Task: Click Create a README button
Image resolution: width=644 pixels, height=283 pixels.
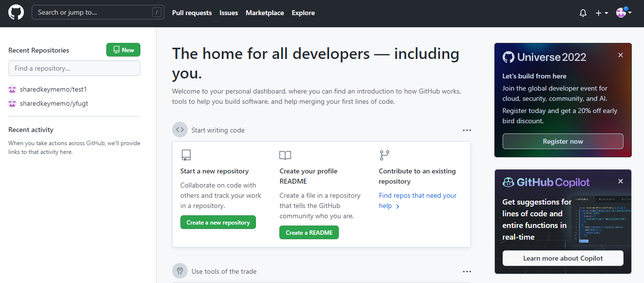Action: tap(309, 233)
